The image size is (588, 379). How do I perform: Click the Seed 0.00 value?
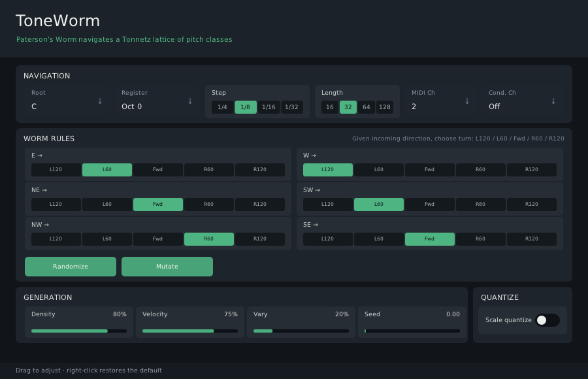click(x=453, y=314)
